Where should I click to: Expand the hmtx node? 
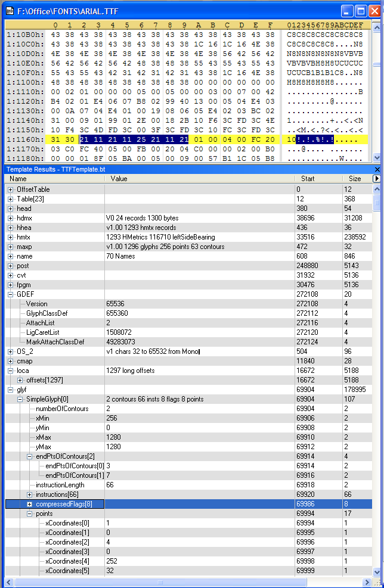11,237
